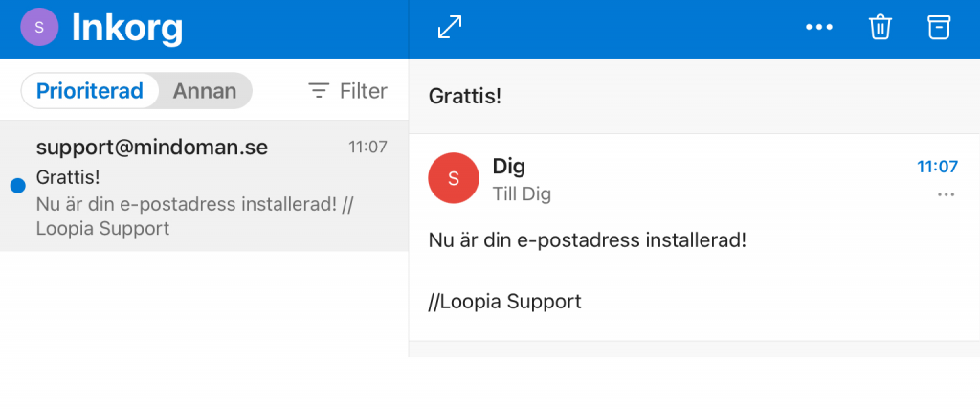Expand the Till Dig recipient details
Screen dimensions: 980x409
[x=522, y=194]
